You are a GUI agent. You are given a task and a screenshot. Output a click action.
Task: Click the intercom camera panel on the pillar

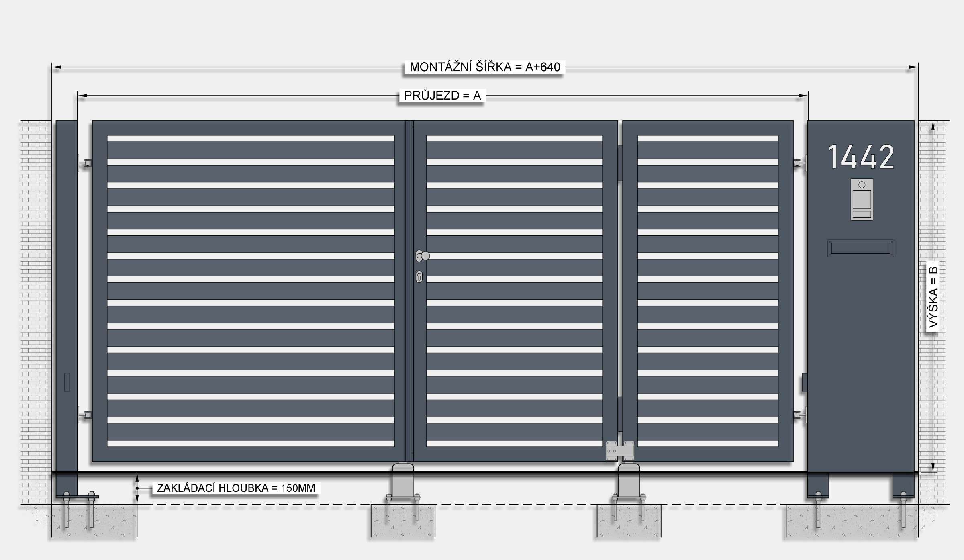pyautogui.click(x=862, y=199)
